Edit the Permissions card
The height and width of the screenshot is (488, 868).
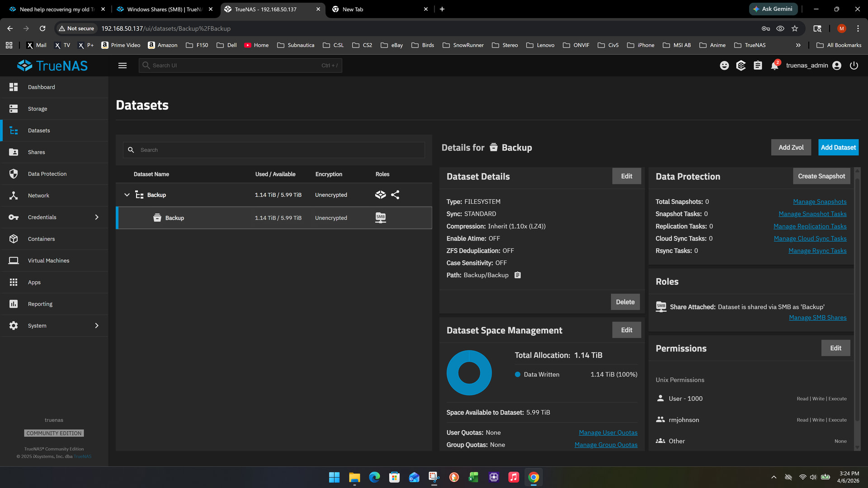coord(836,348)
